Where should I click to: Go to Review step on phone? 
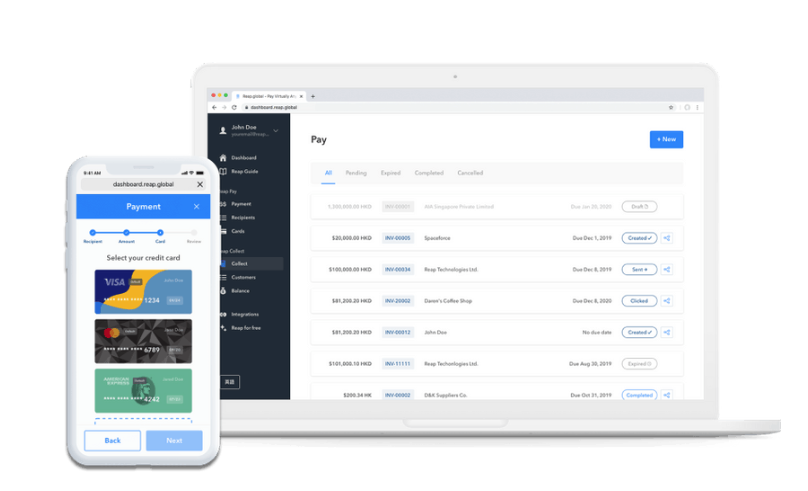(x=194, y=236)
